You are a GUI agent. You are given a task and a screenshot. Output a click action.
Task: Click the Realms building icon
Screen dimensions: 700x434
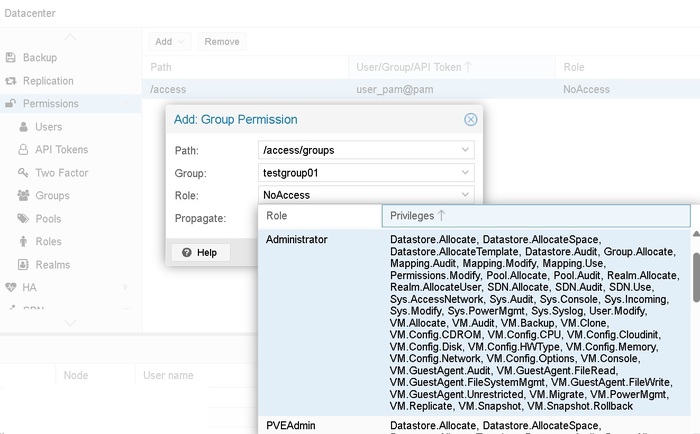click(x=25, y=265)
